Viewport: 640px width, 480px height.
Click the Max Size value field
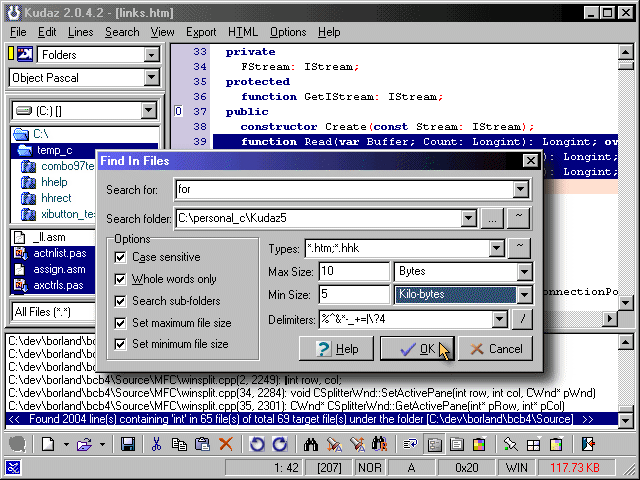pos(354,272)
